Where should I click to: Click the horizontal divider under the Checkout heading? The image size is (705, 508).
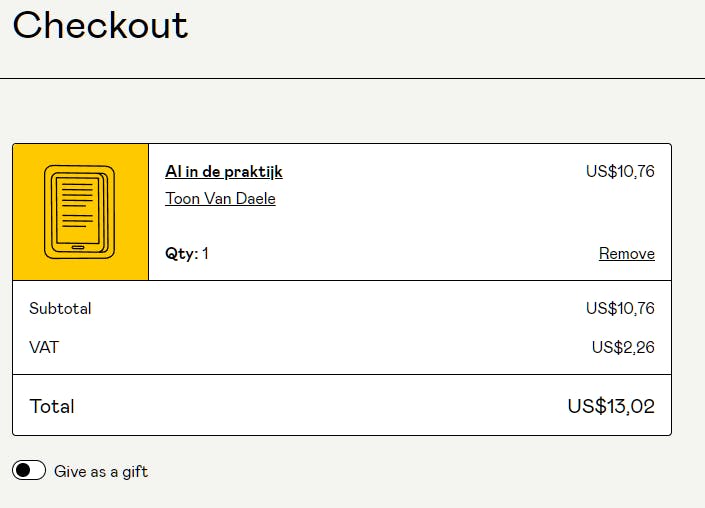coord(352,78)
